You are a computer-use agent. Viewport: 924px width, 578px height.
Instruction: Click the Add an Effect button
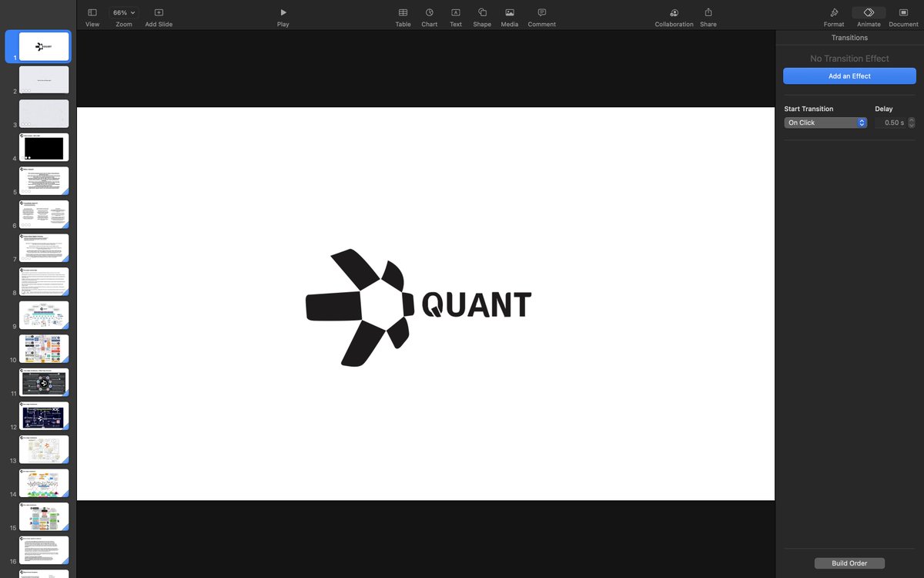(x=849, y=76)
